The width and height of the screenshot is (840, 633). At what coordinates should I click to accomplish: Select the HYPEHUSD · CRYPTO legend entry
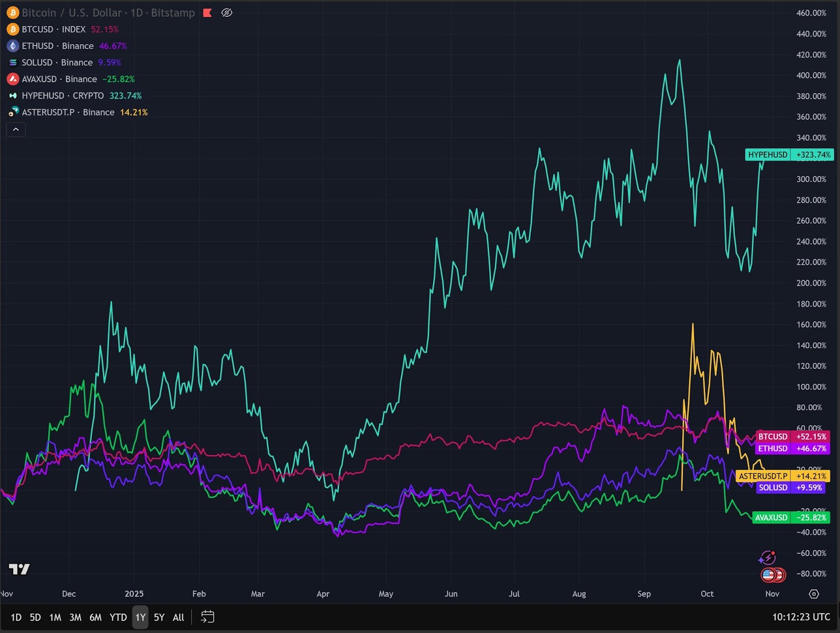pos(62,96)
